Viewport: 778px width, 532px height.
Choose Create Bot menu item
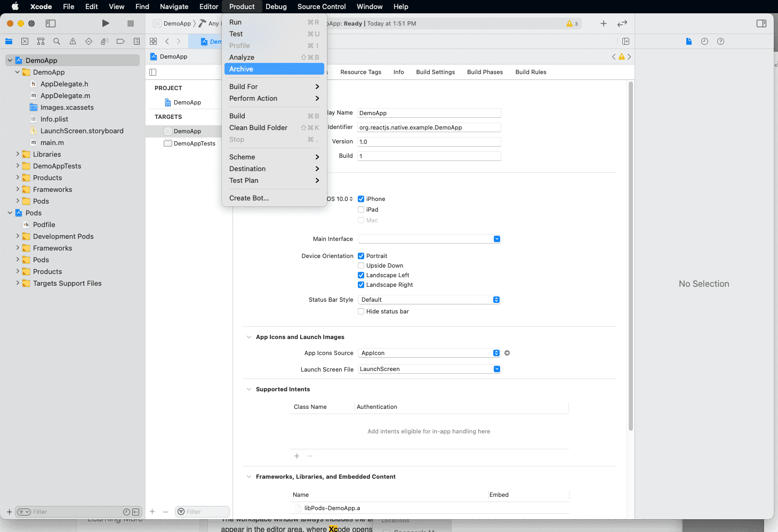coord(274,198)
